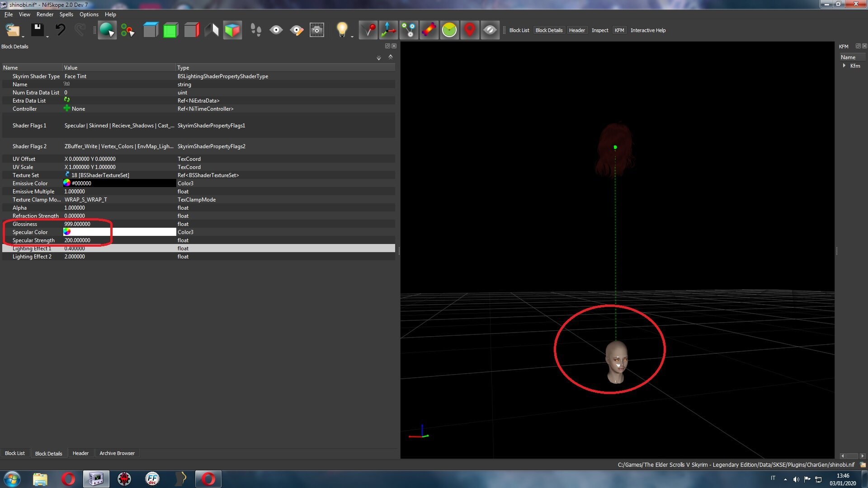Open dropdown arrow next to Save icon
The width and height of the screenshot is (868, 488).
click(47, 36)
